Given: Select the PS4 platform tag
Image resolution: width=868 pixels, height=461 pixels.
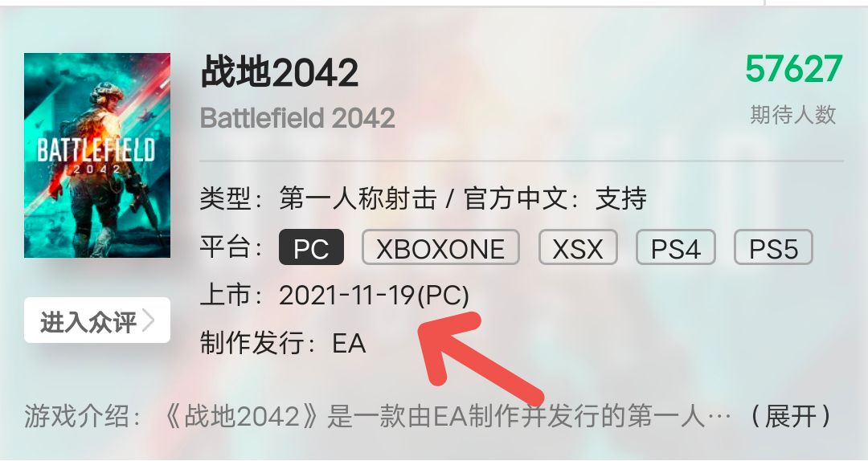Looking at the screenshot, I should [x=676, y=247].
